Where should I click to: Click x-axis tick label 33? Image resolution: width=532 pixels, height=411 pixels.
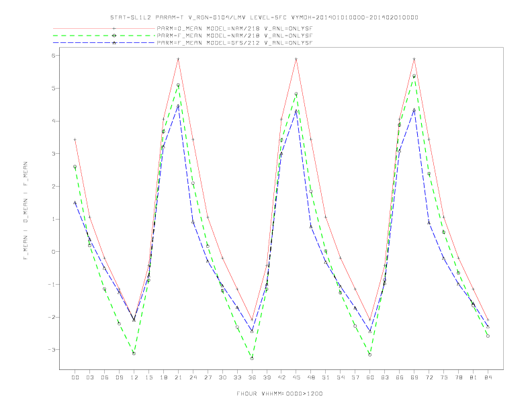[237, 377]
